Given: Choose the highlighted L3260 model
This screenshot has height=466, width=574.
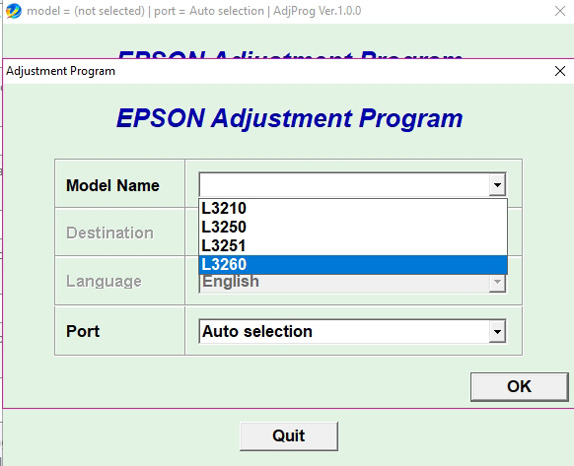Looking at the screenshot, I should (353, 264).
